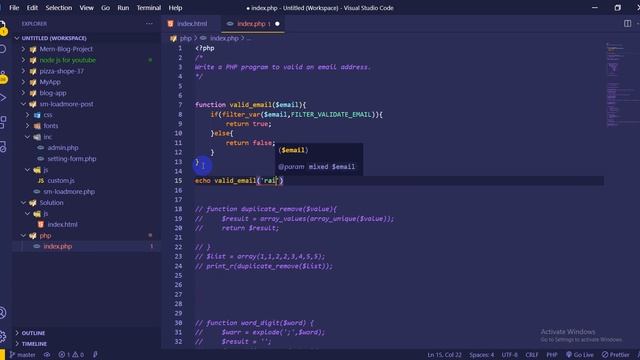Expand the Mern-Blog-Project folder
The height and width of the screenshot is (360, 640).
pyautogui.click(x=66, y=49)
